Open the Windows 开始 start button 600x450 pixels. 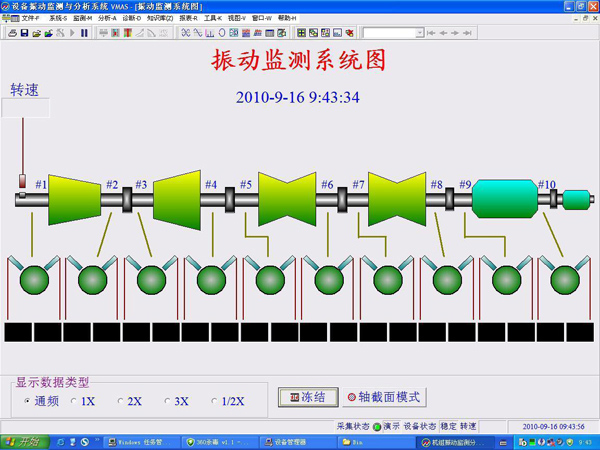pyautogui.click(x=22, y=441)
